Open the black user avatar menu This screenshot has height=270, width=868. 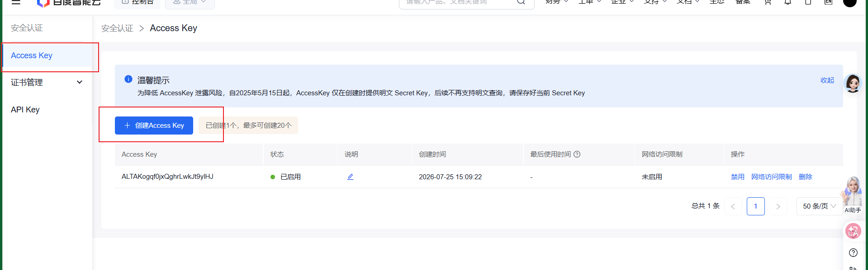pos(850,2)
